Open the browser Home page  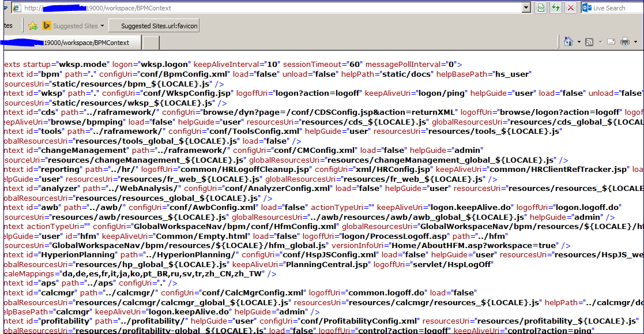568,42
